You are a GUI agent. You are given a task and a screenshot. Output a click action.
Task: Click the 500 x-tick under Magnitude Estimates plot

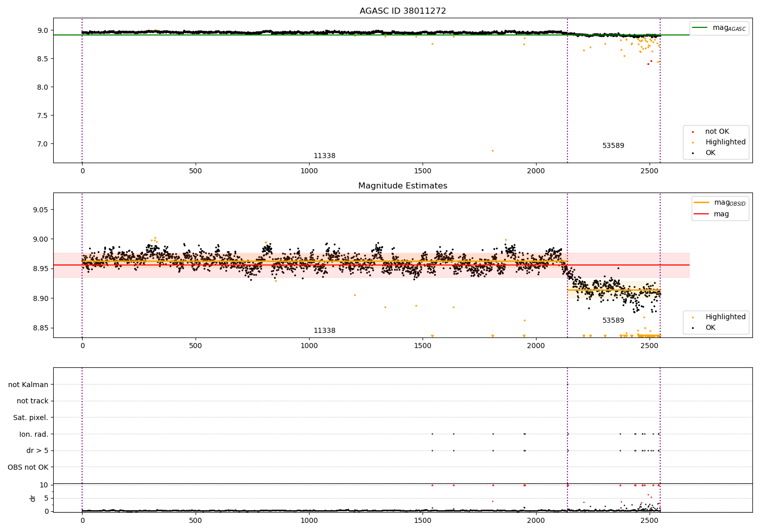[x=196, y=346]
